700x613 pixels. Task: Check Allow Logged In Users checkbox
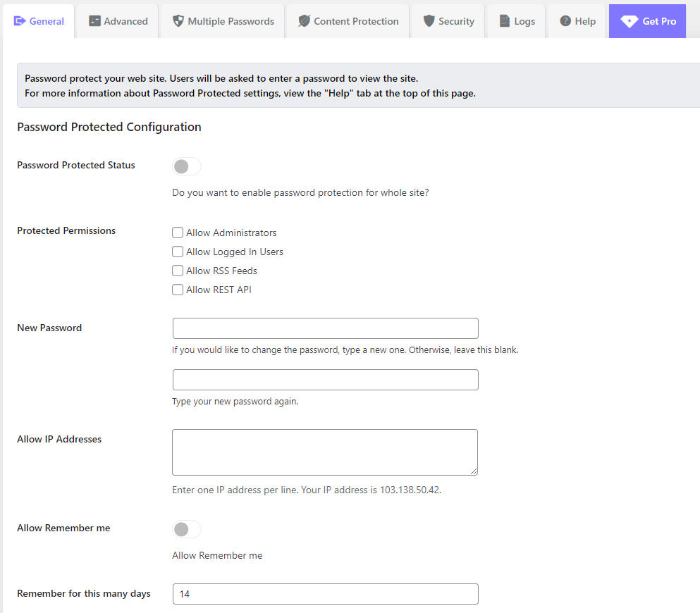tap(178, 252)
